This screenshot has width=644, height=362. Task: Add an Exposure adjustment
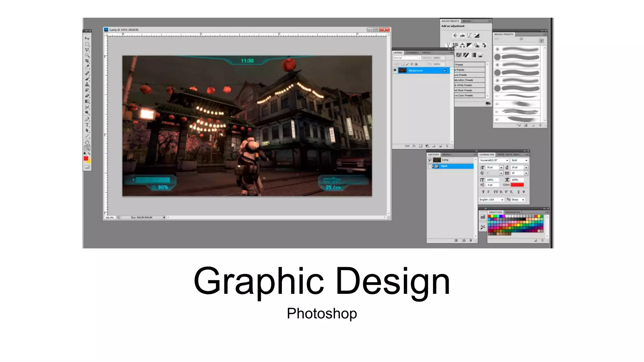pos(477,36)
